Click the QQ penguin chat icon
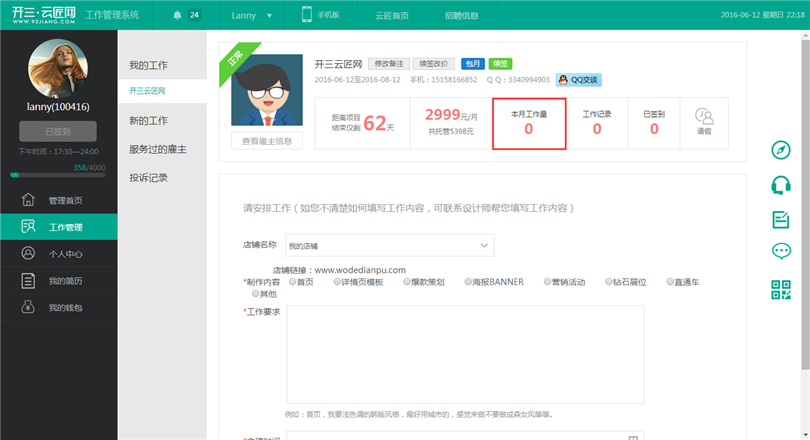The width and height of the screenshot is (810, 440). tap(563, 80)
